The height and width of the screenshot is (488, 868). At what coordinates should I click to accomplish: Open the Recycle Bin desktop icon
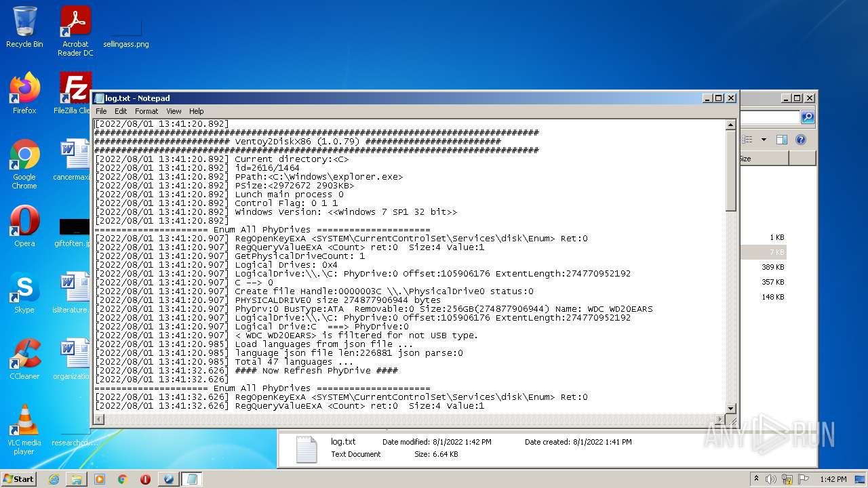(24, 27)
